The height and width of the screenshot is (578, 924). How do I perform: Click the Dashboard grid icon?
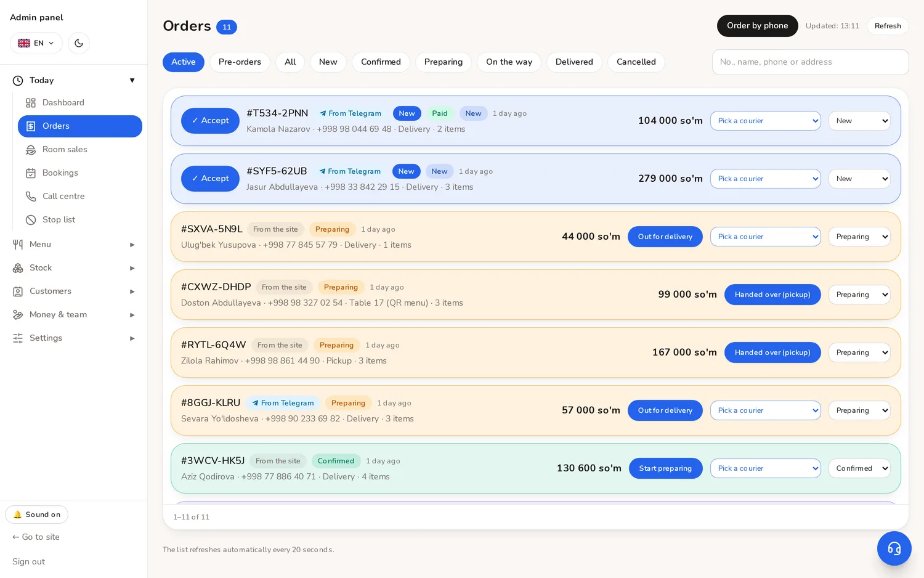[x=31, y=103]
